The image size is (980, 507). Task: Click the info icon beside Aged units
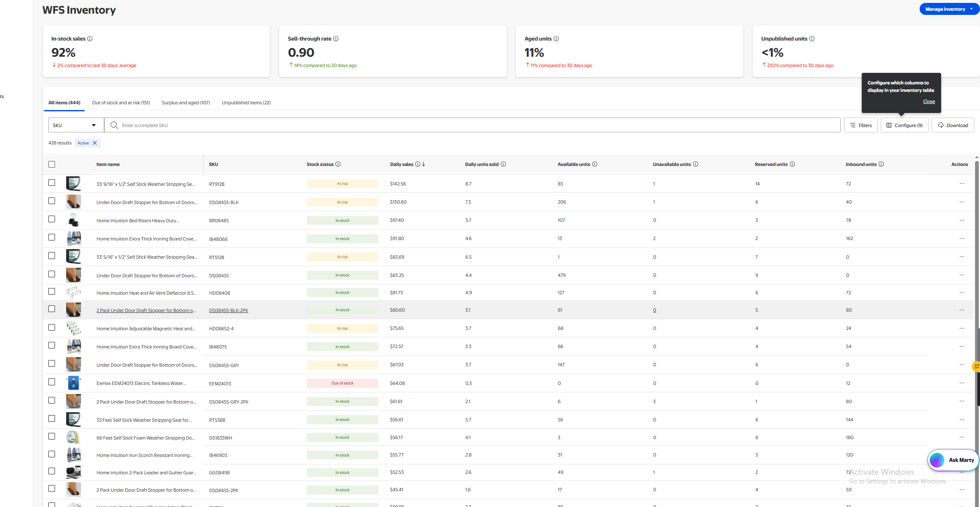pyautogui.click(x=556, y=38)
